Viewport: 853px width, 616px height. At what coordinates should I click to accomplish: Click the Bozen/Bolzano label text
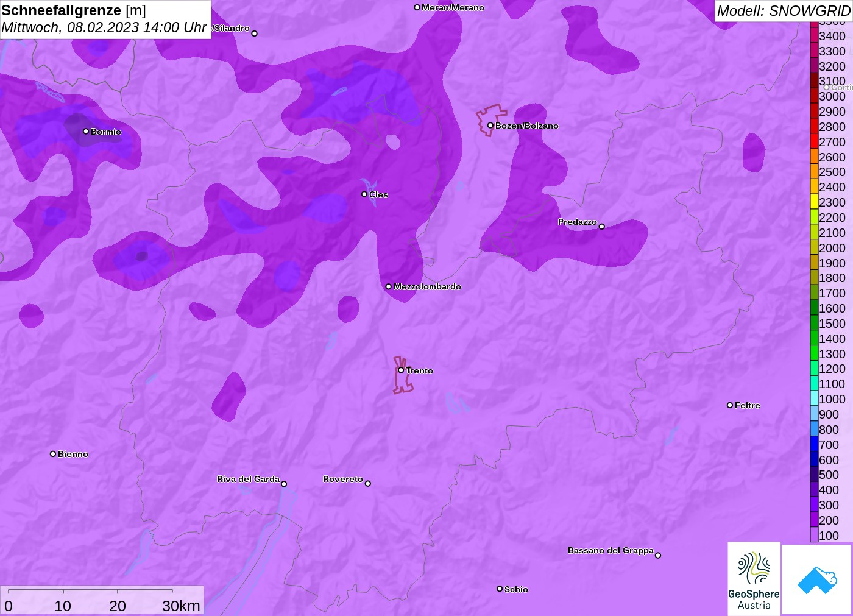tap(527, 126)
